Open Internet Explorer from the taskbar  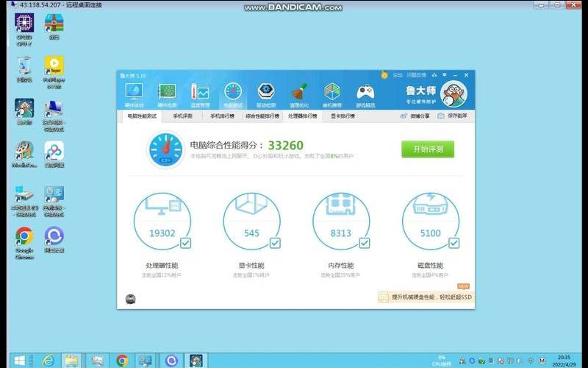click(x=48, y=361)
